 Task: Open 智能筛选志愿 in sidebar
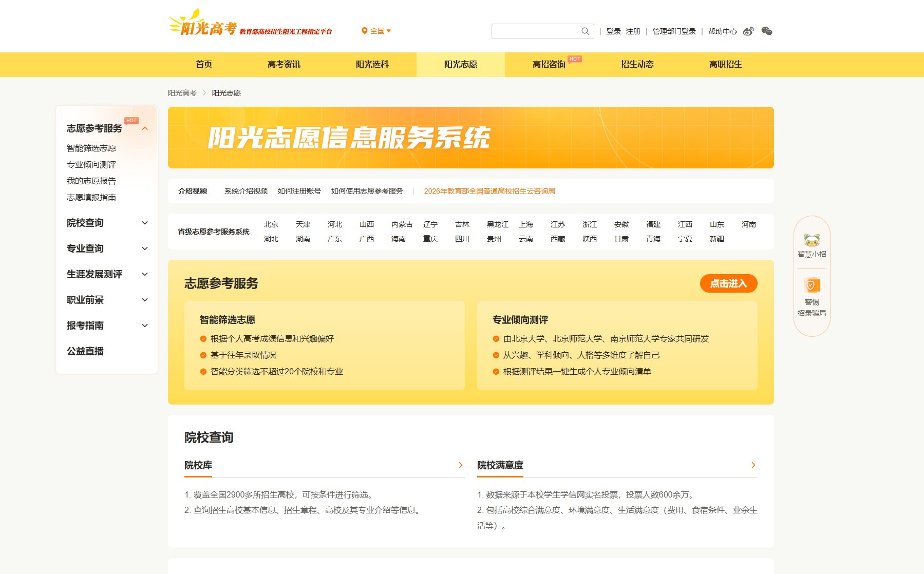pos(91,148)
